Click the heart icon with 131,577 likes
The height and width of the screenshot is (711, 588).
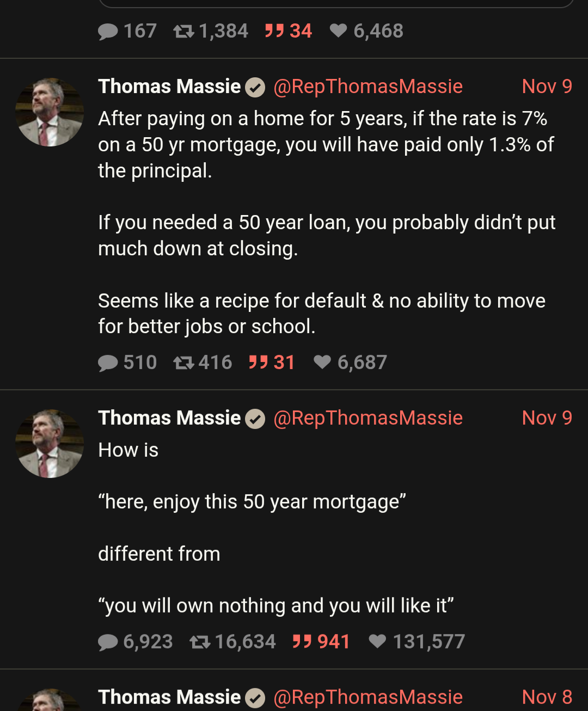(x=377, y=642)
